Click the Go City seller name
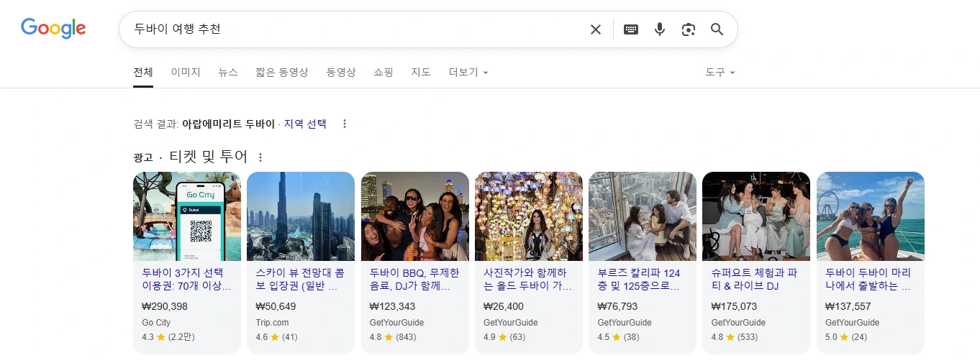Image resolution: width=980 pixels, height=363 pixels. (156, 323)
